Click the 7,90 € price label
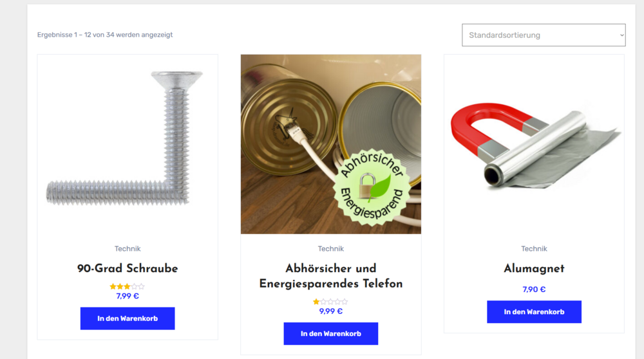 coord(534,290)
